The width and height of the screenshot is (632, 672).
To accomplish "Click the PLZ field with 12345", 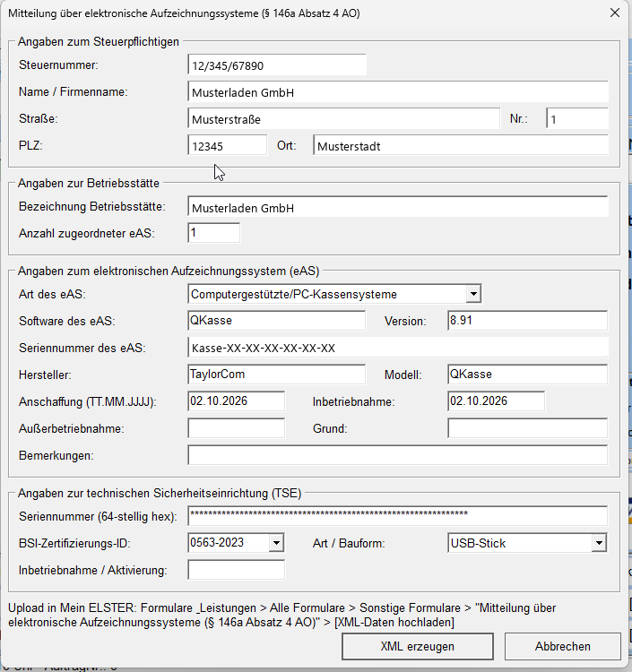I will pos(227,146).
